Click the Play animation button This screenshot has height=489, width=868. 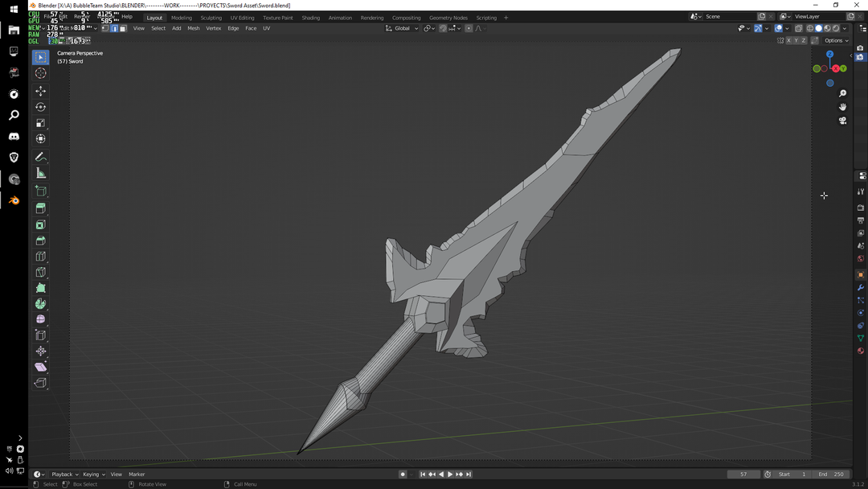point(449,474)
